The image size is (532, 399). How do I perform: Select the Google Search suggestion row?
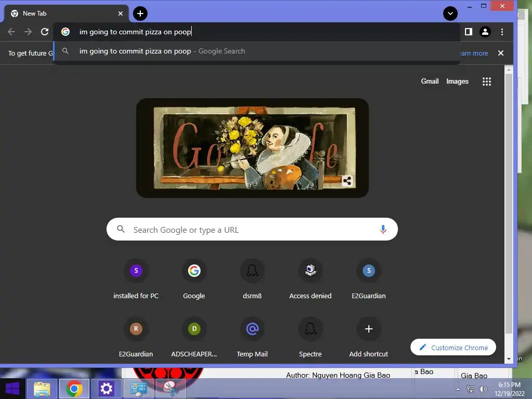coord(257,51)
